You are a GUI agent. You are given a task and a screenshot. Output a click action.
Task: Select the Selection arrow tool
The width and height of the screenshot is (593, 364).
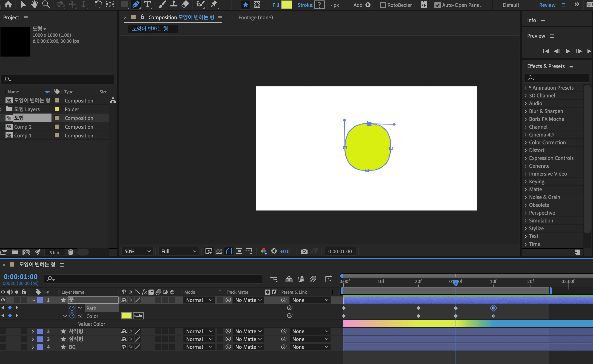click(23, 4)
